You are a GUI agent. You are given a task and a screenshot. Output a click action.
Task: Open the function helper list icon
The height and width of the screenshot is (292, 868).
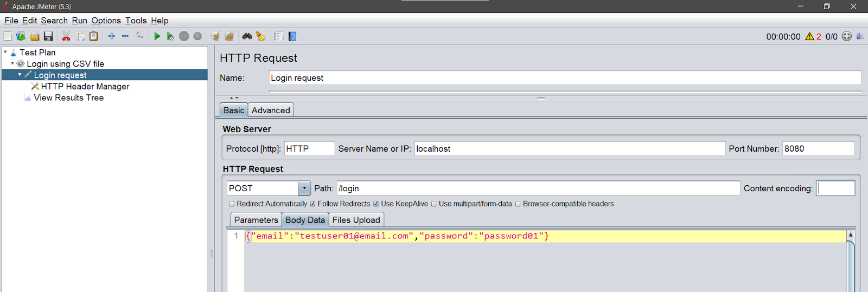(279, 36)
